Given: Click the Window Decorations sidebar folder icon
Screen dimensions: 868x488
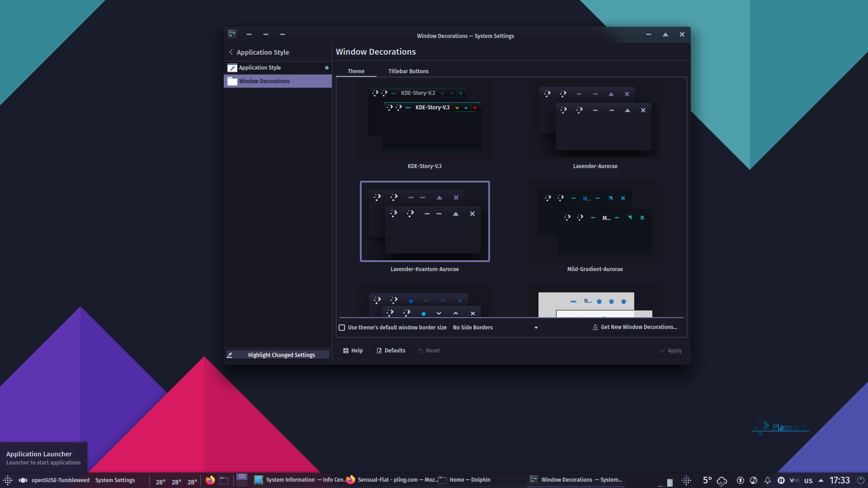Looking at the screenshot, I should coord(232,81).
